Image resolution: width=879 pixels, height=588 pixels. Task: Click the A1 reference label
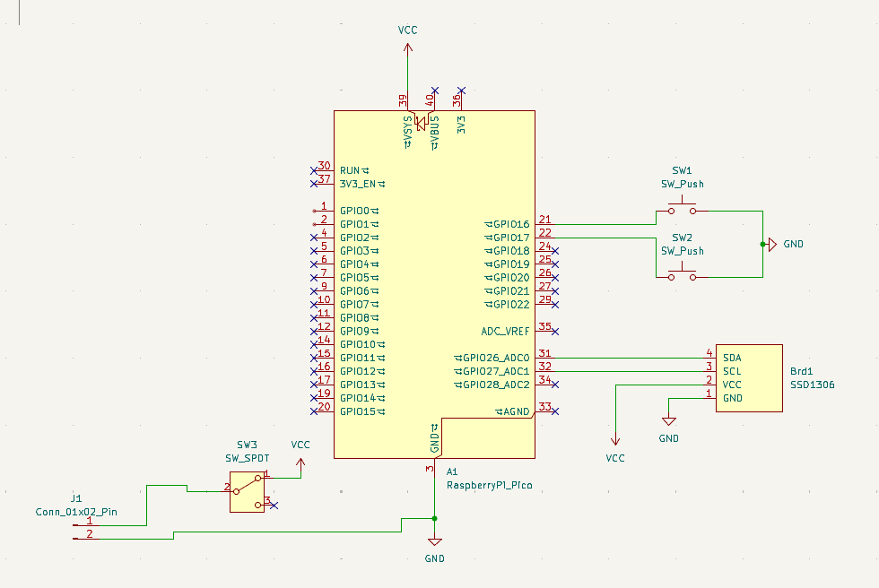point(452,471)
